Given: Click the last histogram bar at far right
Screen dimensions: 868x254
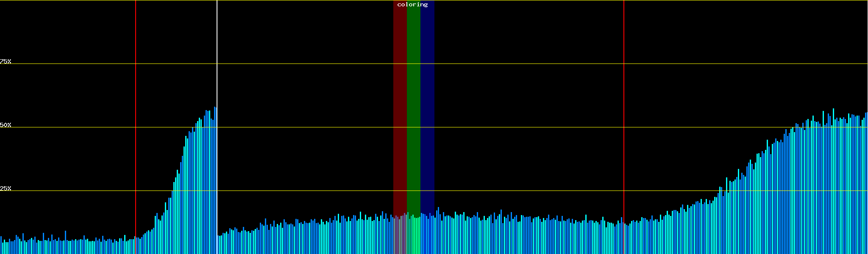Looking at the screenshot, I should [x=866, y=182].
